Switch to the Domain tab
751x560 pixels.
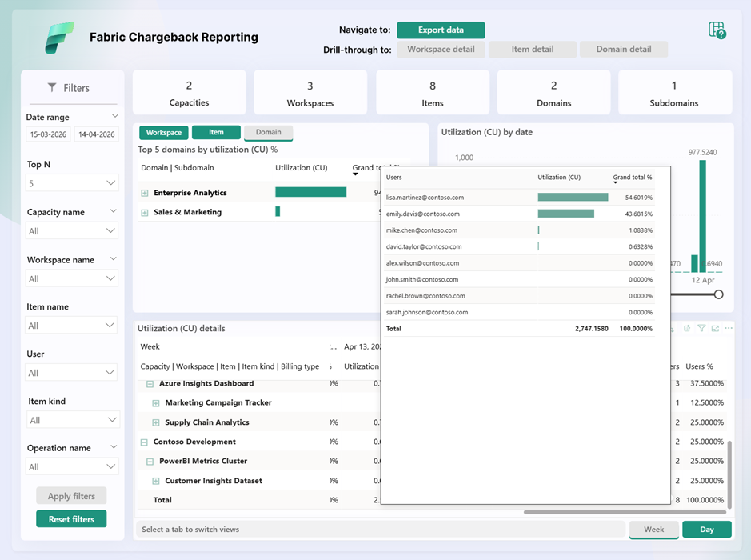click(x=268, y=132)
